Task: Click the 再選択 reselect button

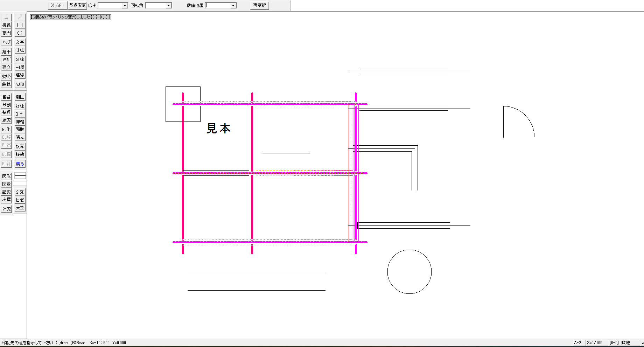Action: tap(260, 5)
